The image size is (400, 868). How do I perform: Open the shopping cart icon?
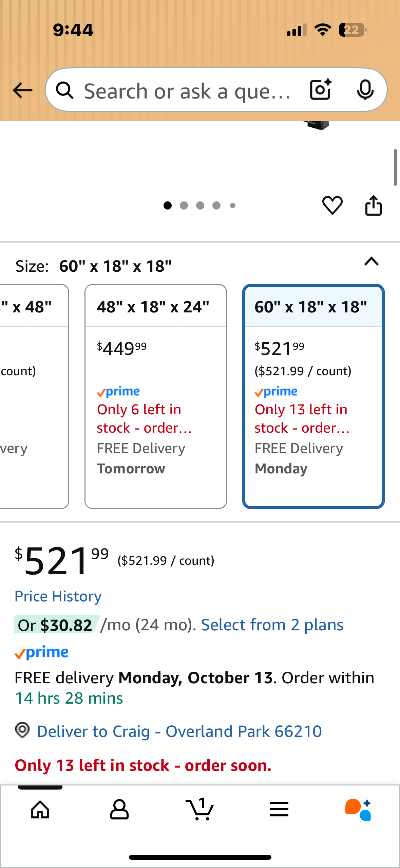[x=199, y=810]
